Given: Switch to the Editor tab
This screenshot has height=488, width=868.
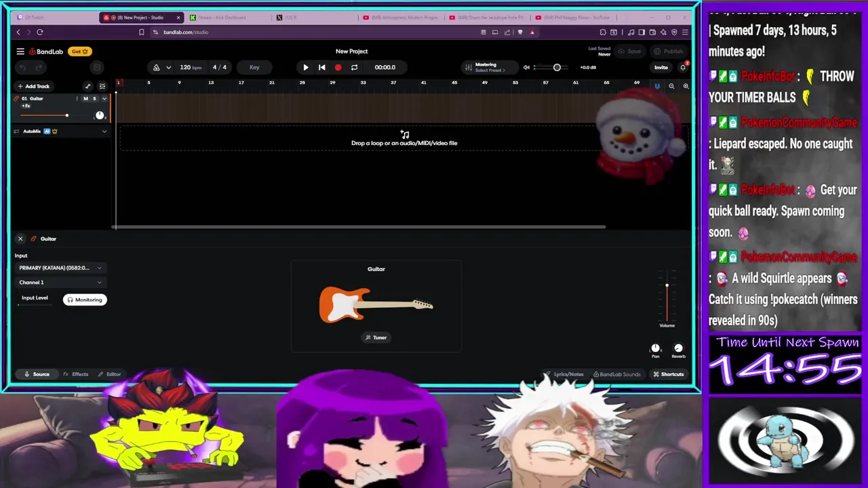Looking at the screenshot, I should coord(109,374).
